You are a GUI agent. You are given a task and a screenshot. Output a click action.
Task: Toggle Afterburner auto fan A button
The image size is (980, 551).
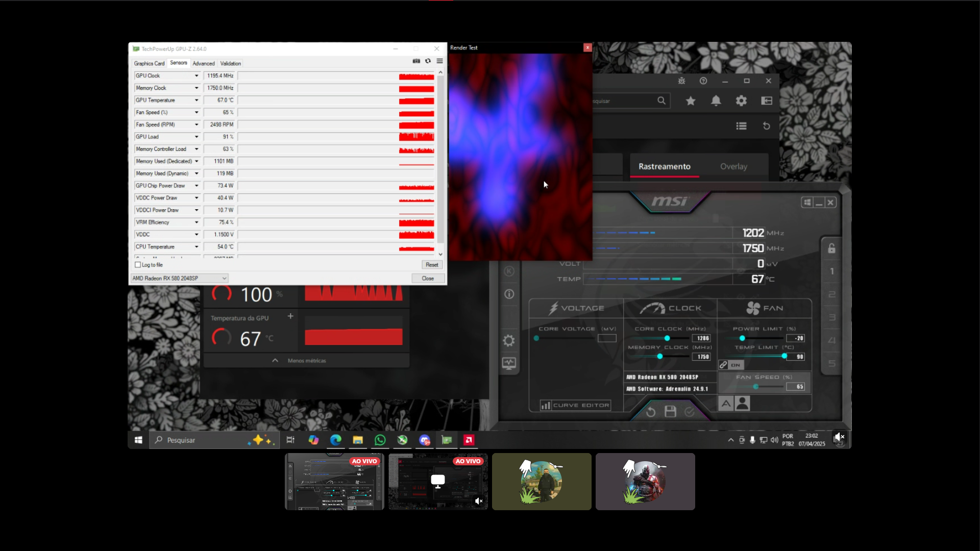(x=726, y=404)
